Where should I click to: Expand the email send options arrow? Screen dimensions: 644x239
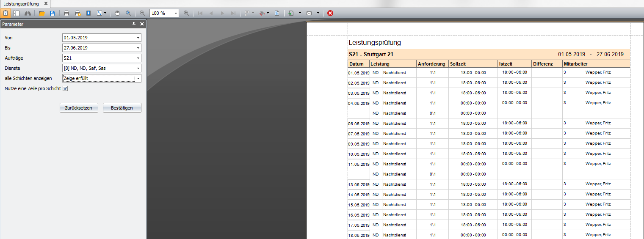[x=318, y=13]
